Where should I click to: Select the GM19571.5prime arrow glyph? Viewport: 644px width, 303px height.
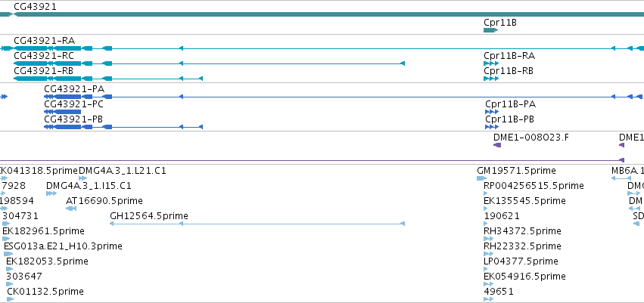pyautogui.click(x=482, y=178)
